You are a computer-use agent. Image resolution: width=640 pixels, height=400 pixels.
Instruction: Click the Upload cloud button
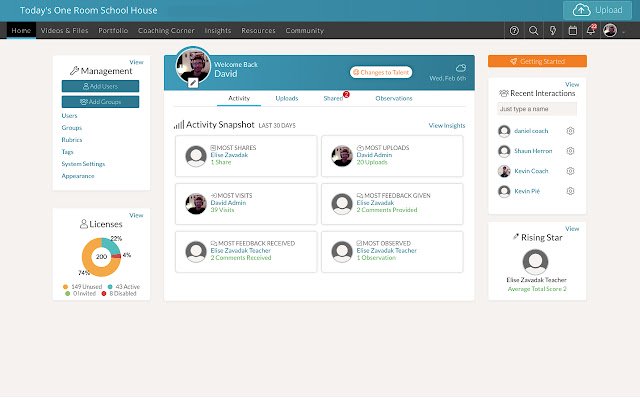point(598,10)
